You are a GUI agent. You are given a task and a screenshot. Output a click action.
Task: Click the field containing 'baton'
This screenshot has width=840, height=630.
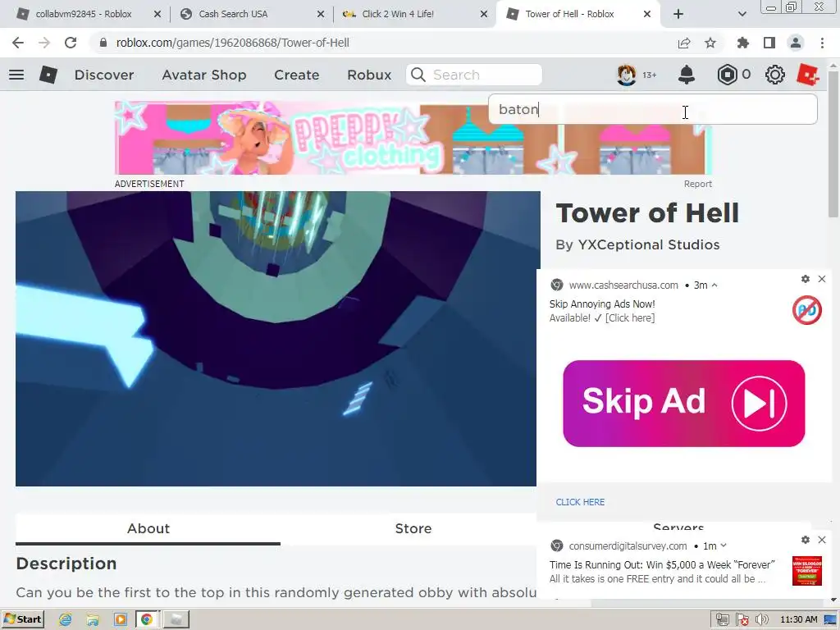[652, 109]
